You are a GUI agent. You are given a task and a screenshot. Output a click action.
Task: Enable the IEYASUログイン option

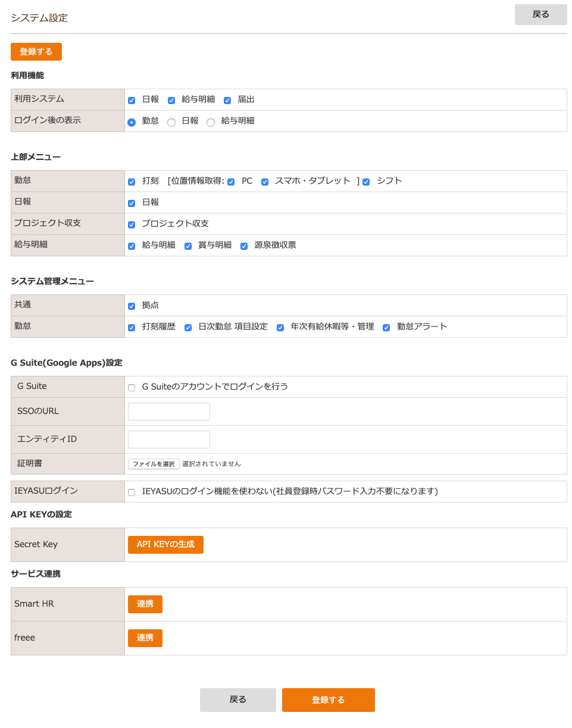pos(132,491)
